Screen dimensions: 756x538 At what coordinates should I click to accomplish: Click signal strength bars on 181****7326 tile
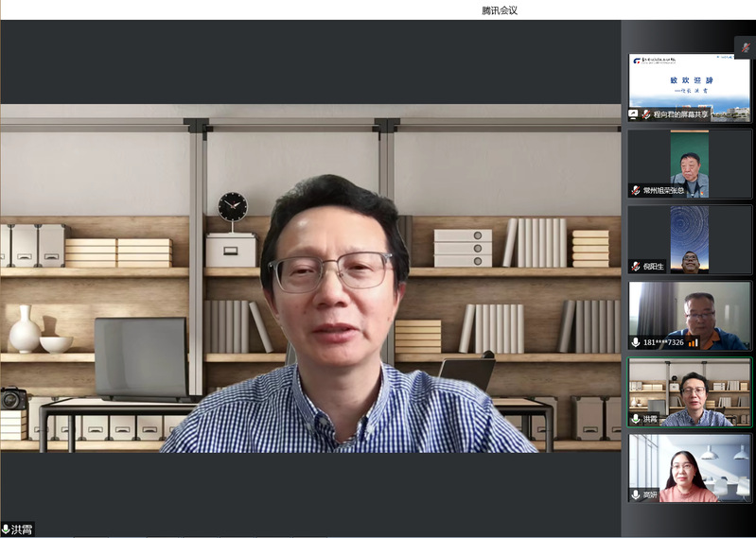click(x=693, y=342)
